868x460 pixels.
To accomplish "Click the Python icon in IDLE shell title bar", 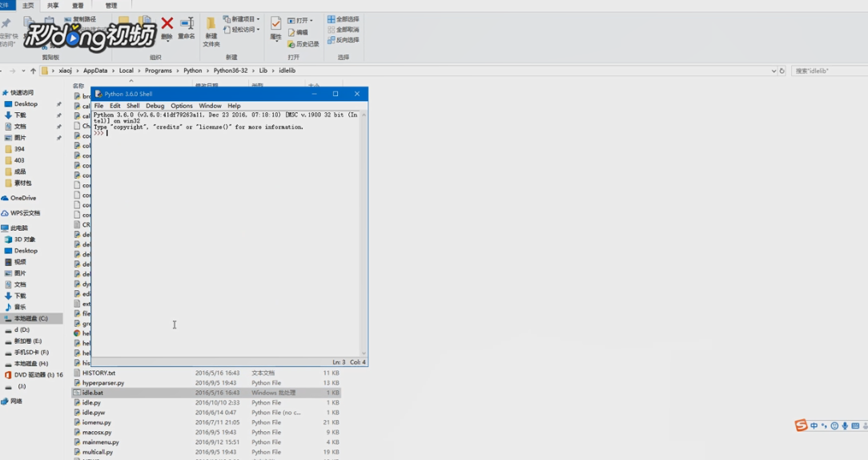I will pyautogui.click(x=98, y=94).
